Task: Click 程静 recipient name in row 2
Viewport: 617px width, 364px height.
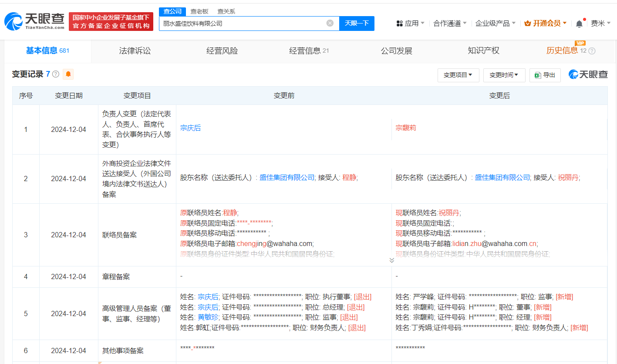Action: click(x=349, y=177)
